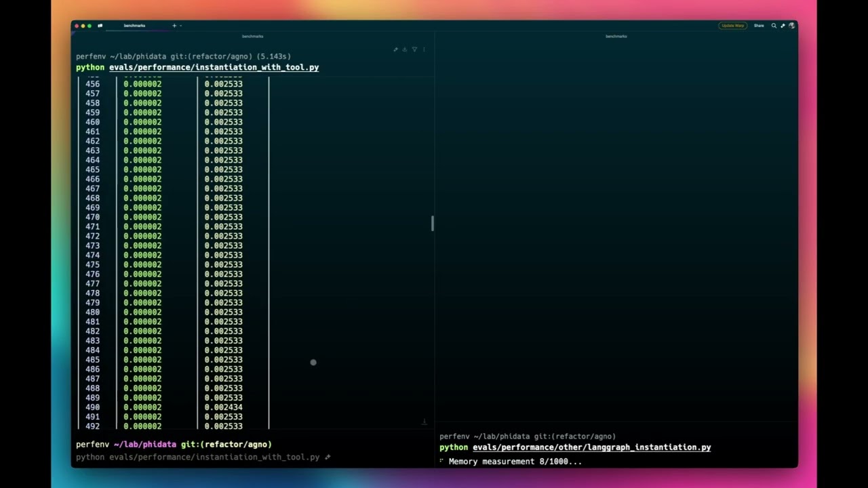
Task: Click value 0.002434 in row 490
Action: [x=223, y=407]
